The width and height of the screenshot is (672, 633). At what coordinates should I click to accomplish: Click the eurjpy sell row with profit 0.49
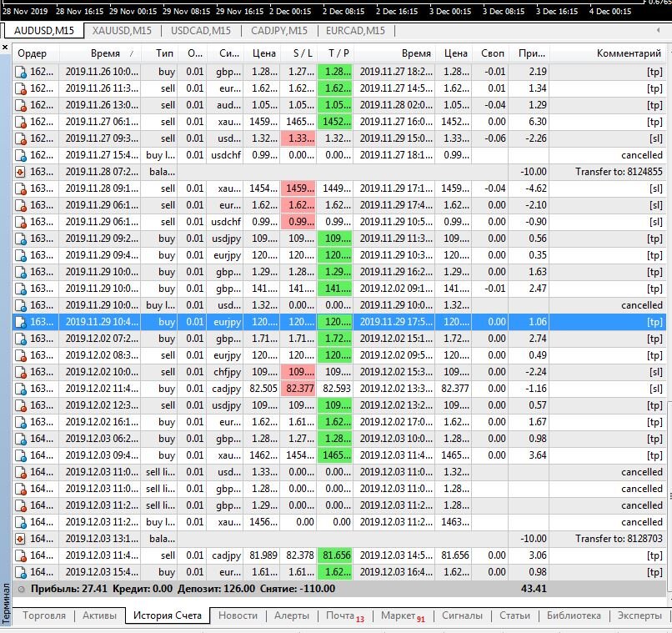pyautogui.click(x=339, y=355)
